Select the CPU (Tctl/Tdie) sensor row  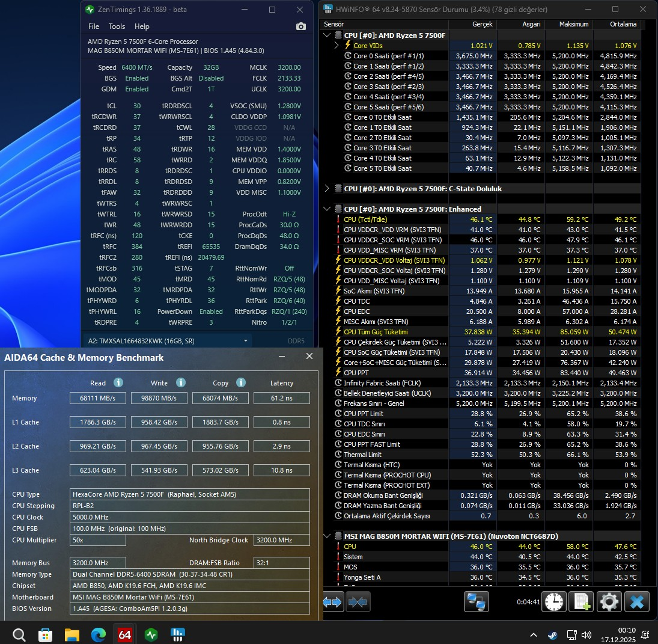482,219
